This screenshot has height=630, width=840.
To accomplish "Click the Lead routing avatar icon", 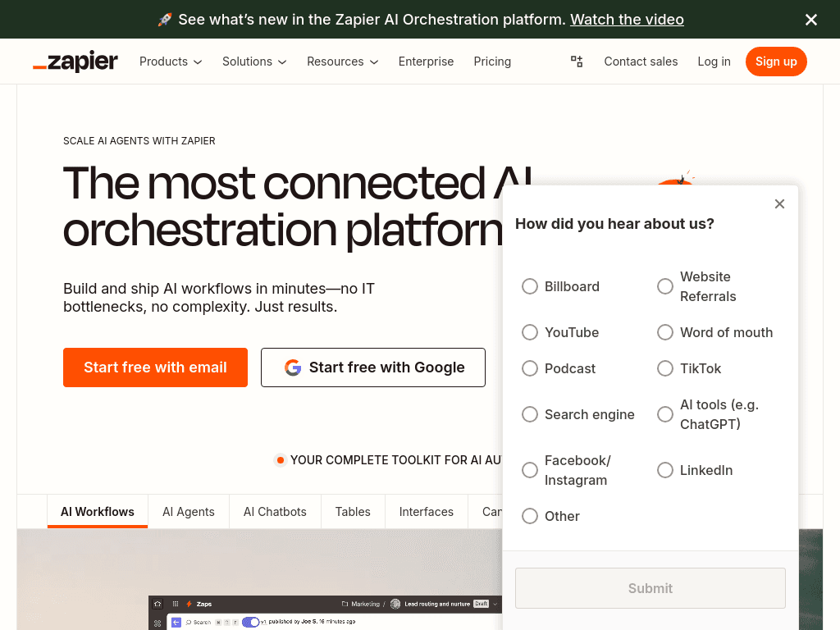I will 395,604.
